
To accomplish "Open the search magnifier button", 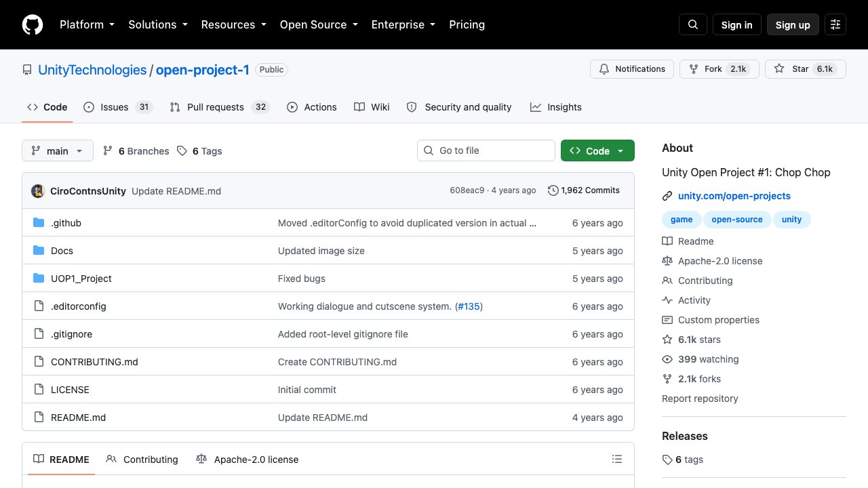I will [693, 24].
